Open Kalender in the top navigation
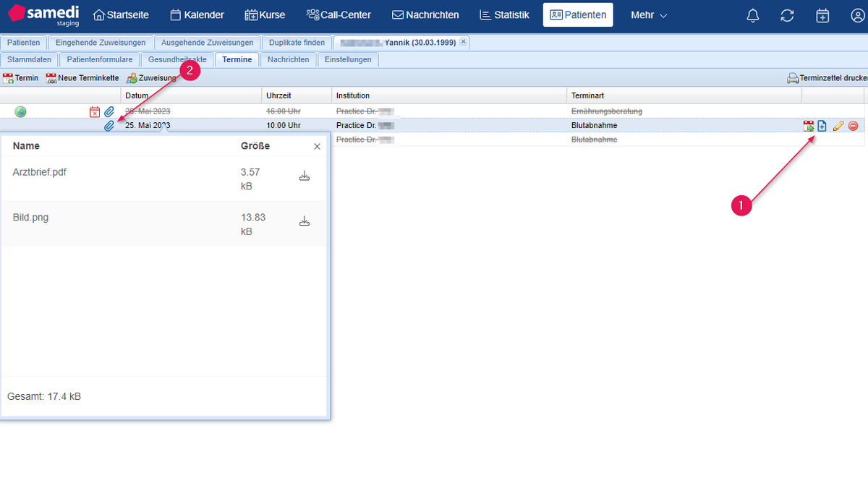The height and width of the screenshot is (491, 868). click(197, 15)
